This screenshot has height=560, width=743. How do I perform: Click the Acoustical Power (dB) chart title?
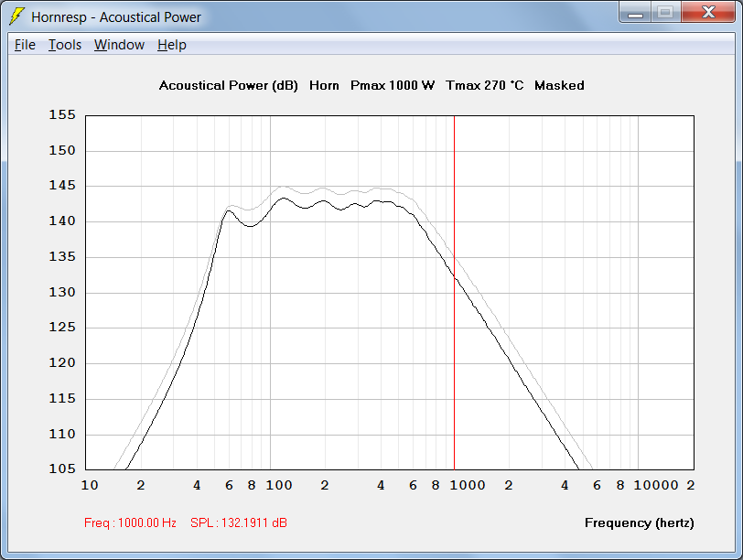point(229,86)
